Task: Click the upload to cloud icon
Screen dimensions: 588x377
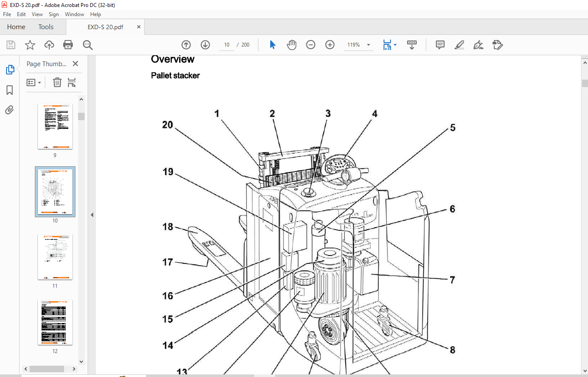Action: (49, 45)
